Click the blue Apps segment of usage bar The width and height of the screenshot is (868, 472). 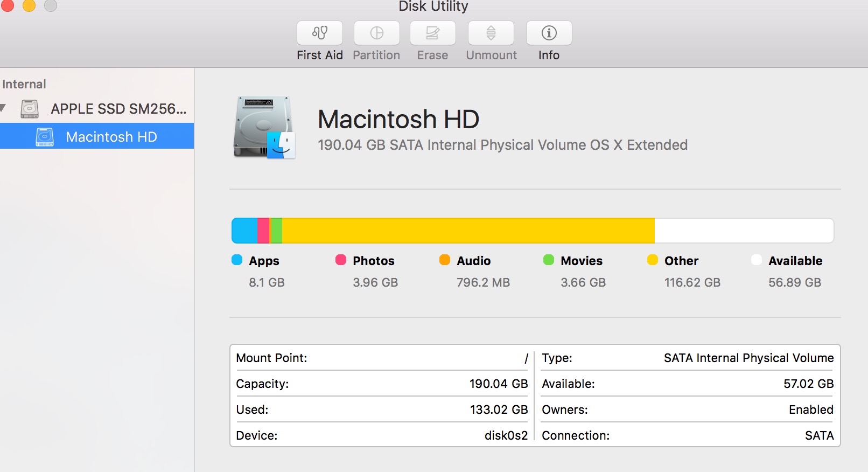point(244,231)
